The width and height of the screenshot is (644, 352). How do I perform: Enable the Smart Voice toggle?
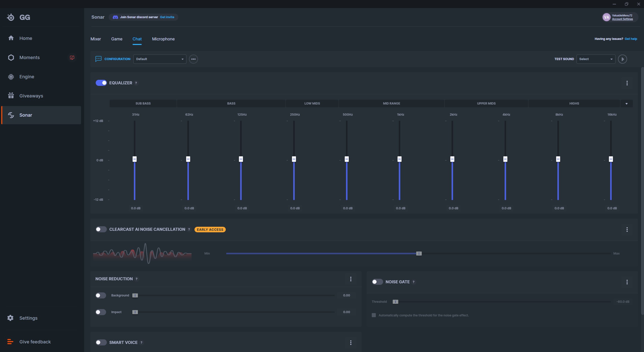(101, 342)
